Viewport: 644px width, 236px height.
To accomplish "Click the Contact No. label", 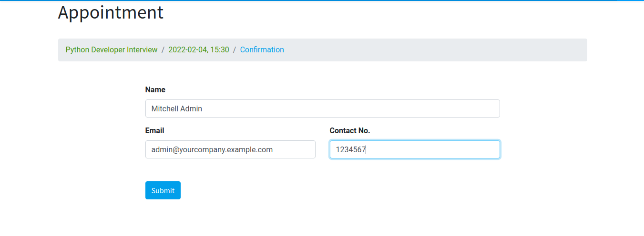I will [x=350, y=130].
